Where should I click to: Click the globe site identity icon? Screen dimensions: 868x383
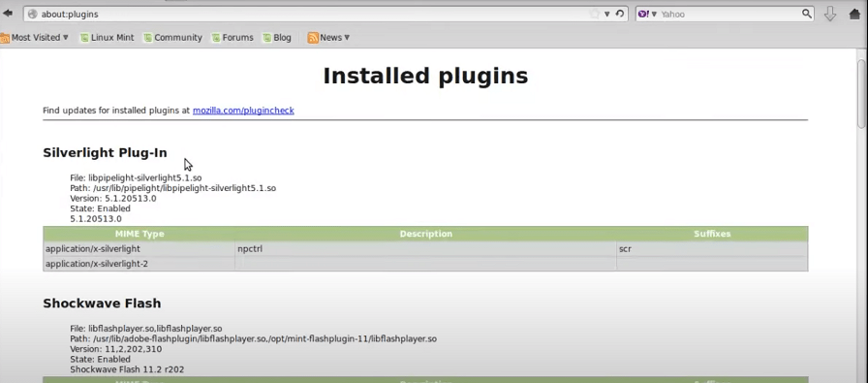tap(32, 14)
